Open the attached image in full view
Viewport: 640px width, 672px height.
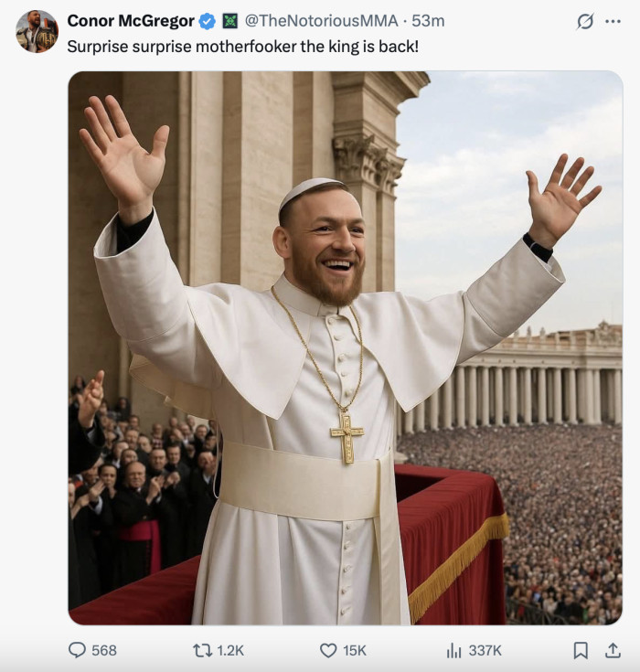pos(345,347)
